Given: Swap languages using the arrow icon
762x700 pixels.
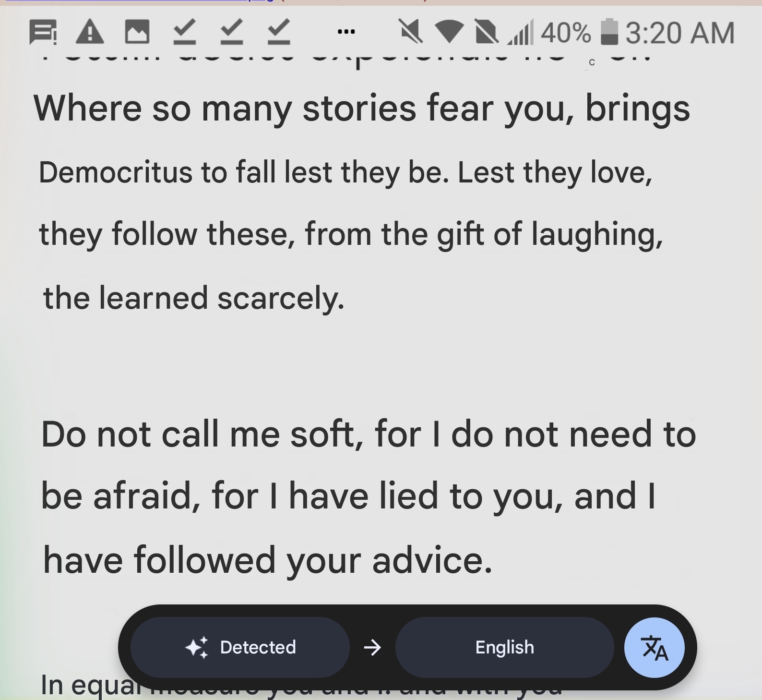Looking at the screenshot, I should point(372,648).
